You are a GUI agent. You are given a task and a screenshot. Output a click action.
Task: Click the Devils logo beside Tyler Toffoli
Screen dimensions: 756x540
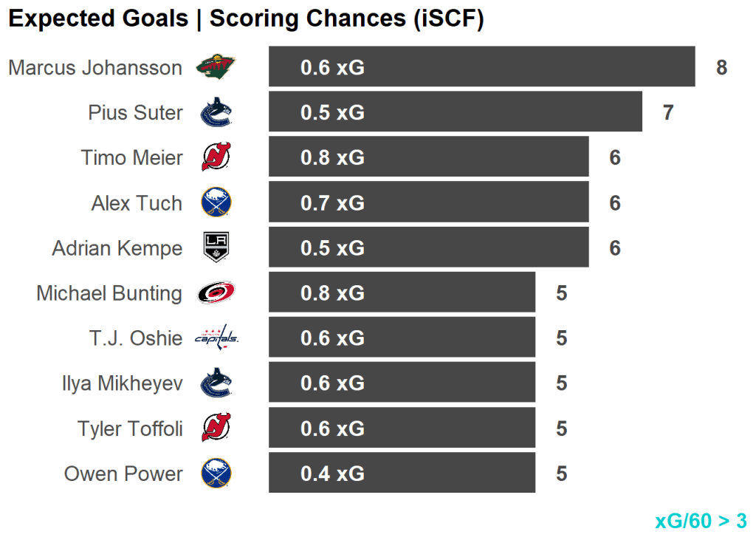point(216,428)
